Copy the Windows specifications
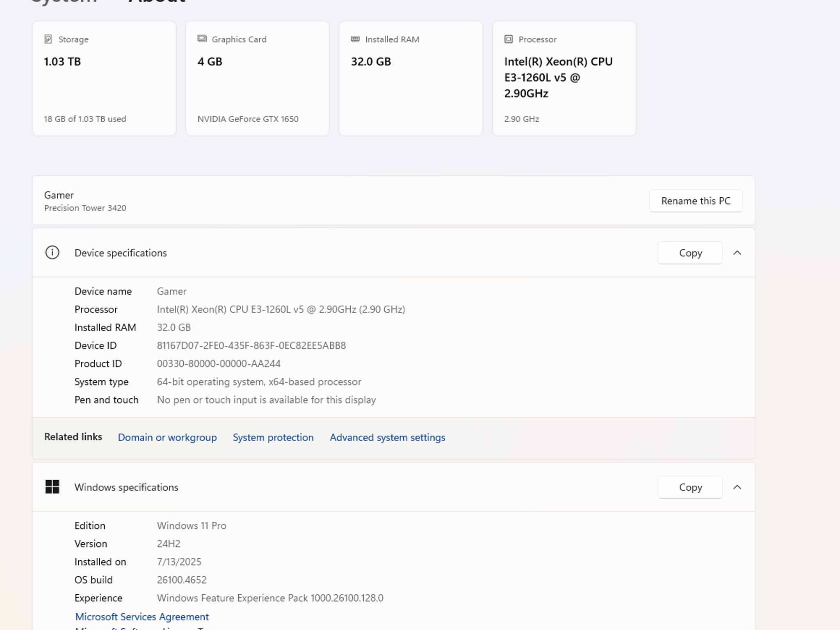This screenshot has width=840, height=630. click(690, 487)
